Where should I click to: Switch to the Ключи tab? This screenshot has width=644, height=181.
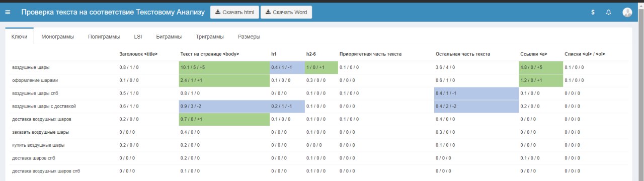click(19, 37)
